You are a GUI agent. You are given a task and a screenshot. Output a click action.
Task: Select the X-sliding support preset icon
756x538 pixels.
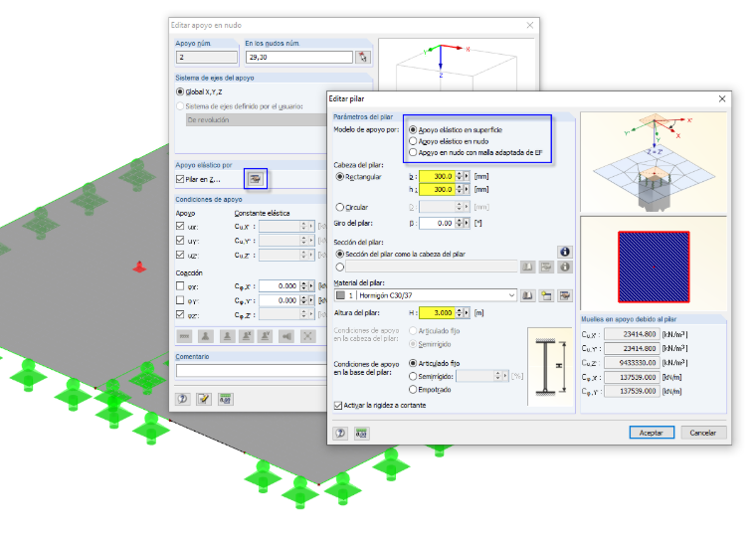tap(246, 336)
